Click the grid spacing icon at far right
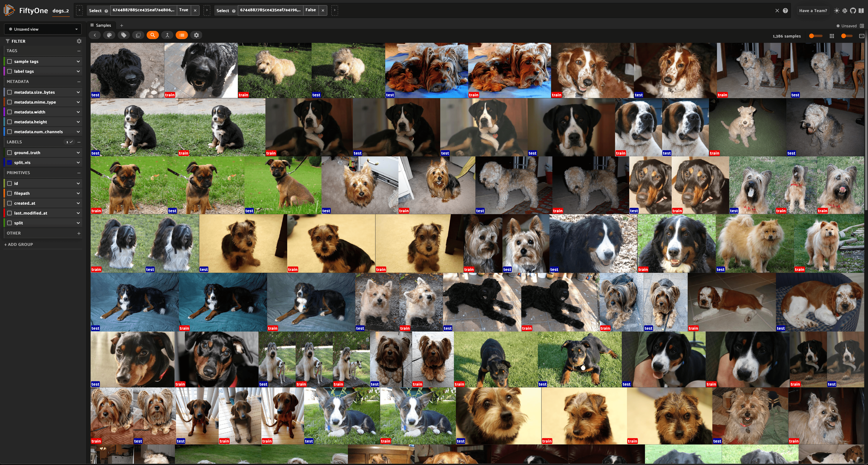868x465 pixels. click(x=862, y=36)
